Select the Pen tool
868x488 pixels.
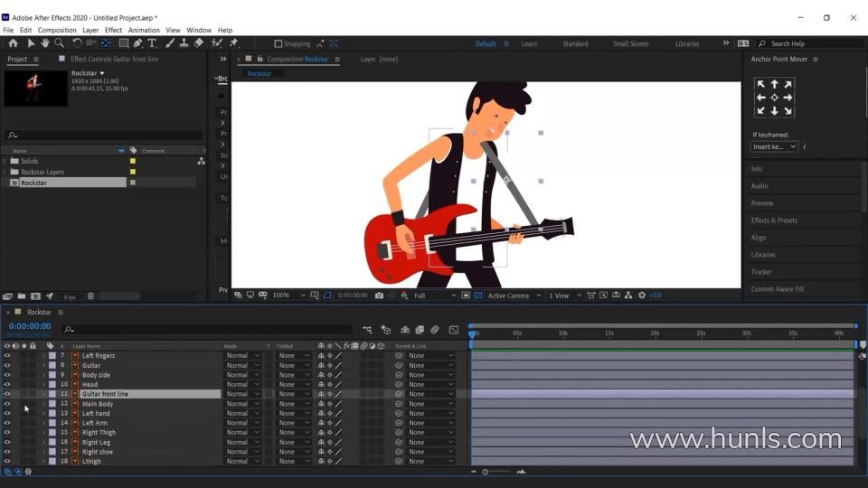[137, 42]
